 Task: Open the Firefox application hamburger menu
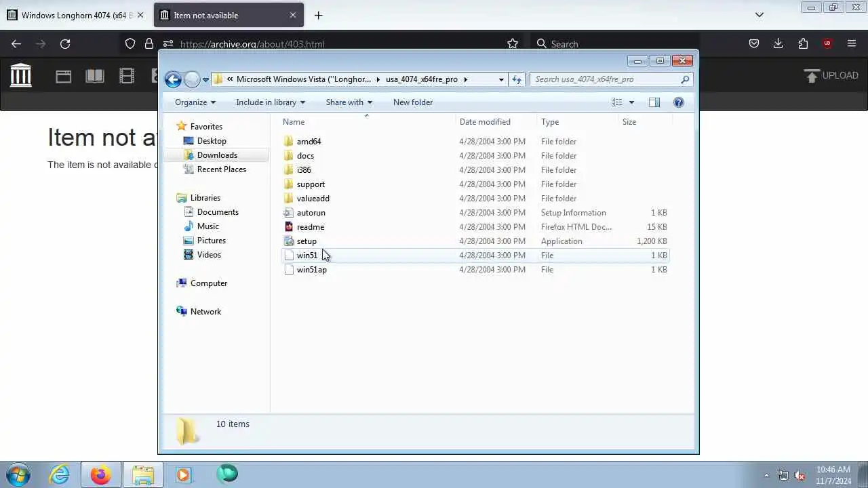point(852,44)
